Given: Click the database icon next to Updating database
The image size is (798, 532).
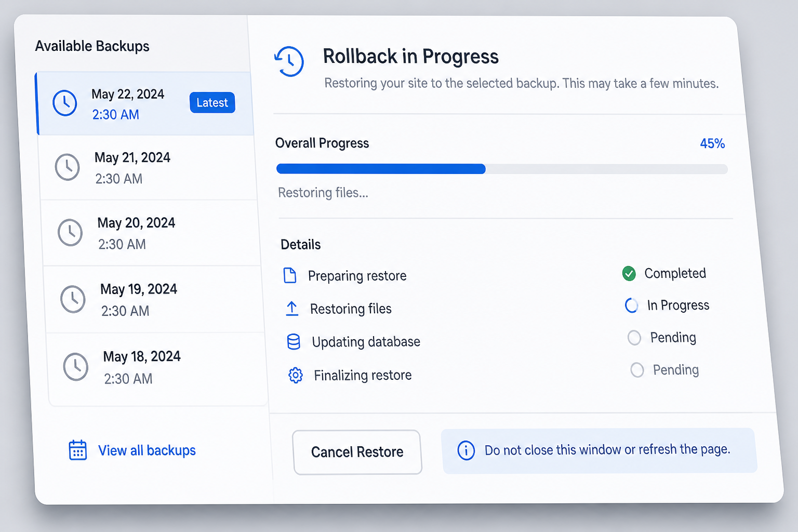Looking at the screenshot, I should click(294, 341).
